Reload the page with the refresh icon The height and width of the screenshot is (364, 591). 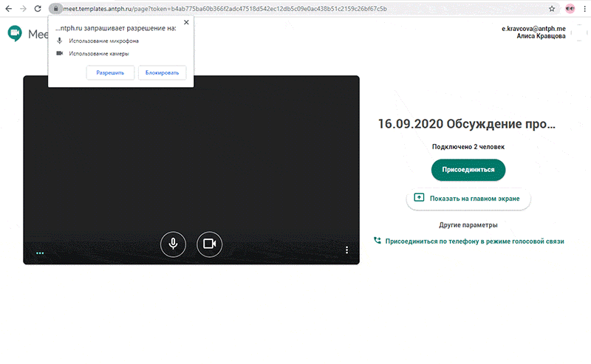tap(38, 8)
